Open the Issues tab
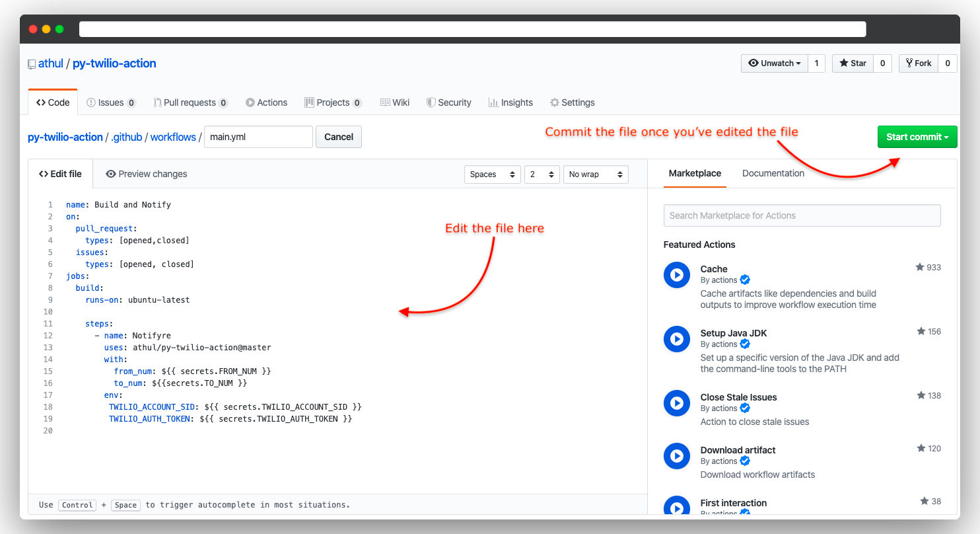The height and width of the screenshot is (534, 980). coord(111,102)
